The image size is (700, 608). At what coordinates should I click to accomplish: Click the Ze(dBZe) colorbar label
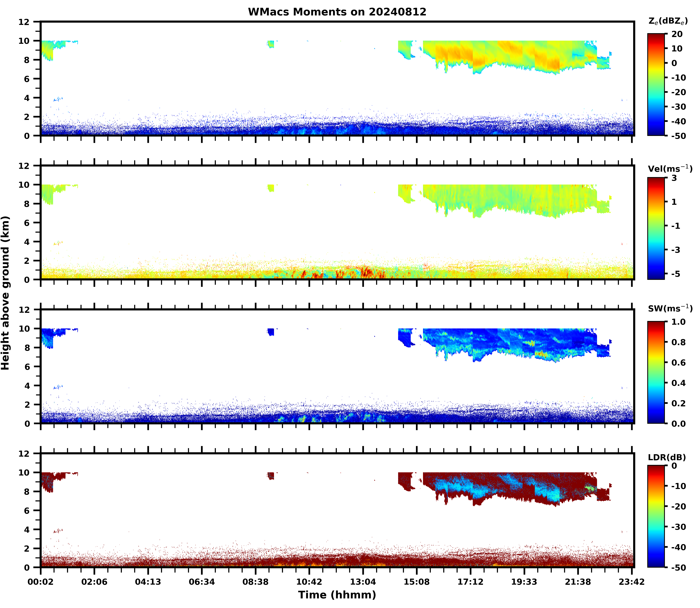click(x=668, y=21)
